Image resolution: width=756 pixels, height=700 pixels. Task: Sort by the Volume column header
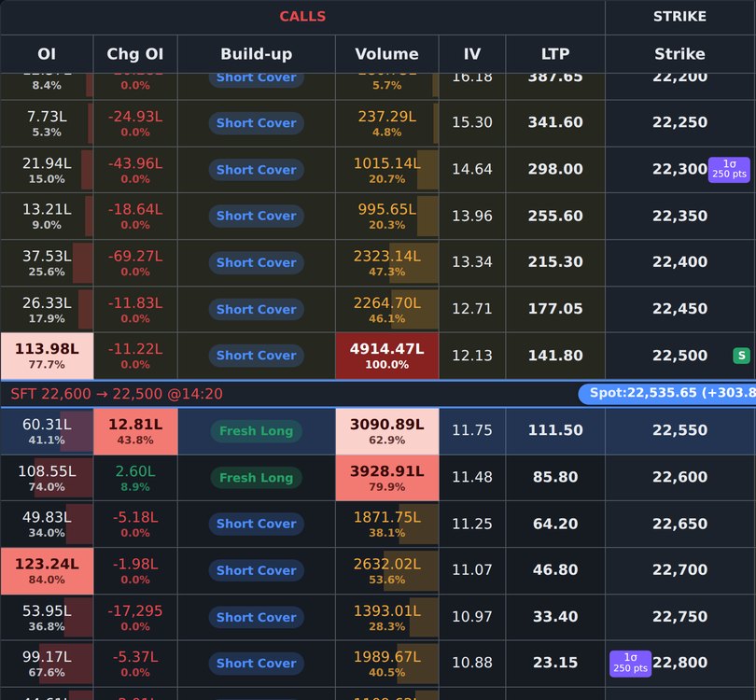pos(386,54)
